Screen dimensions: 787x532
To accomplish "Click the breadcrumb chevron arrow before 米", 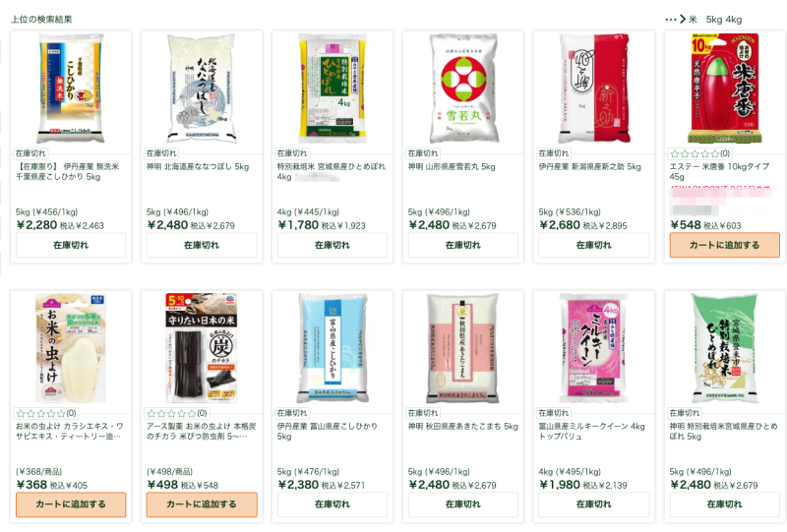I will tap(683, 20).
